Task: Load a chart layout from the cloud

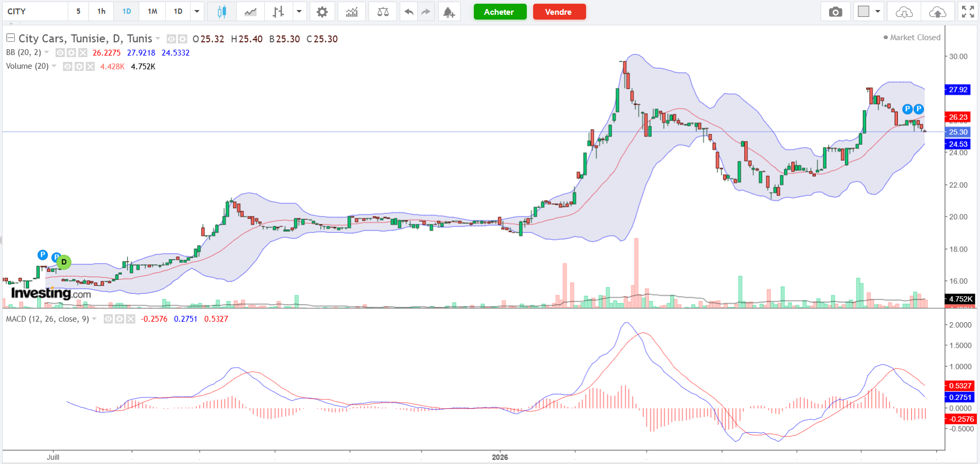Action: coord(904,12)
